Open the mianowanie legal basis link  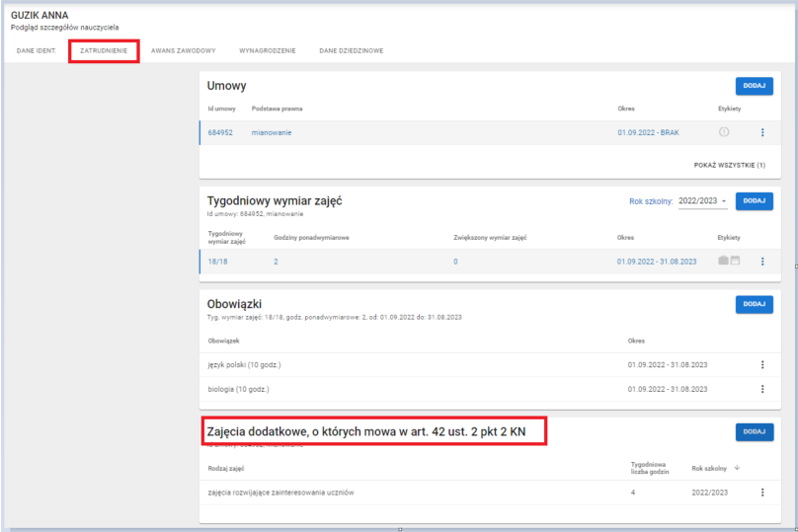tap(272, 132)
